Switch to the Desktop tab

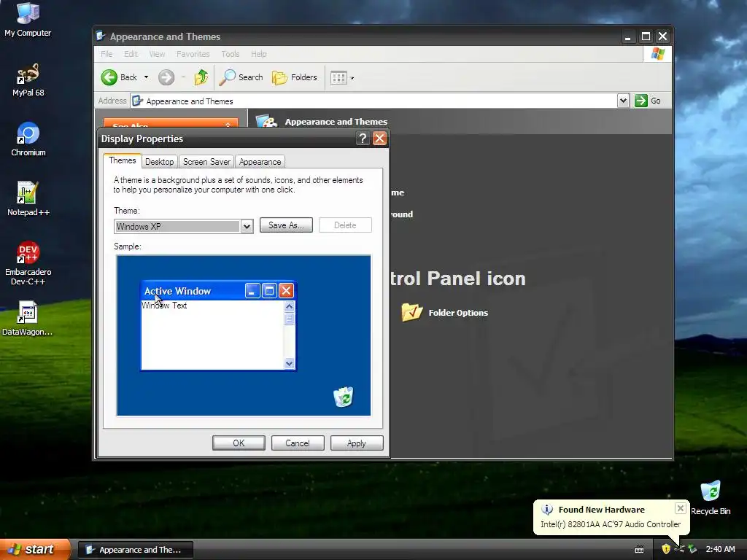coord(159,162)
